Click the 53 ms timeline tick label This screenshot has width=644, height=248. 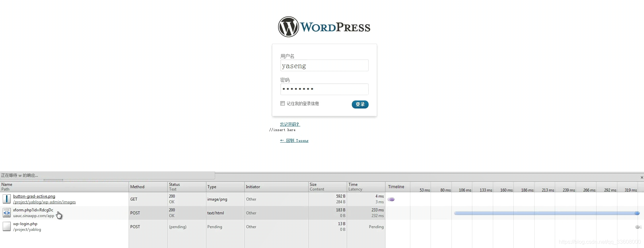click(x=425, y=190)
